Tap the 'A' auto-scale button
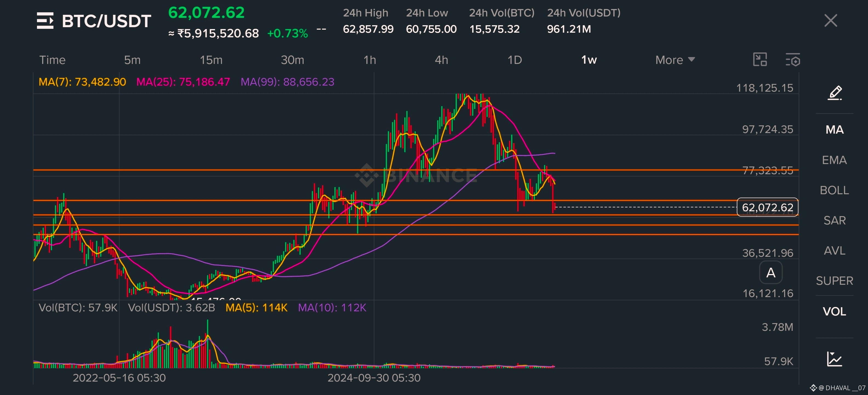Image resolution: width=868 pixels, height=395 pixels. click(x=771, y=273)
